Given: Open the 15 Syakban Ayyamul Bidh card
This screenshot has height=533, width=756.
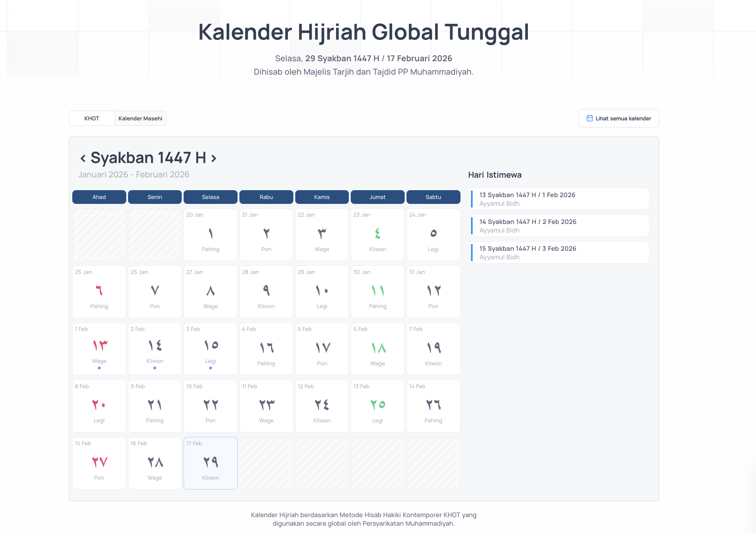Looking at the screenshot, I should pyautogui.click(x=558, y=252).
